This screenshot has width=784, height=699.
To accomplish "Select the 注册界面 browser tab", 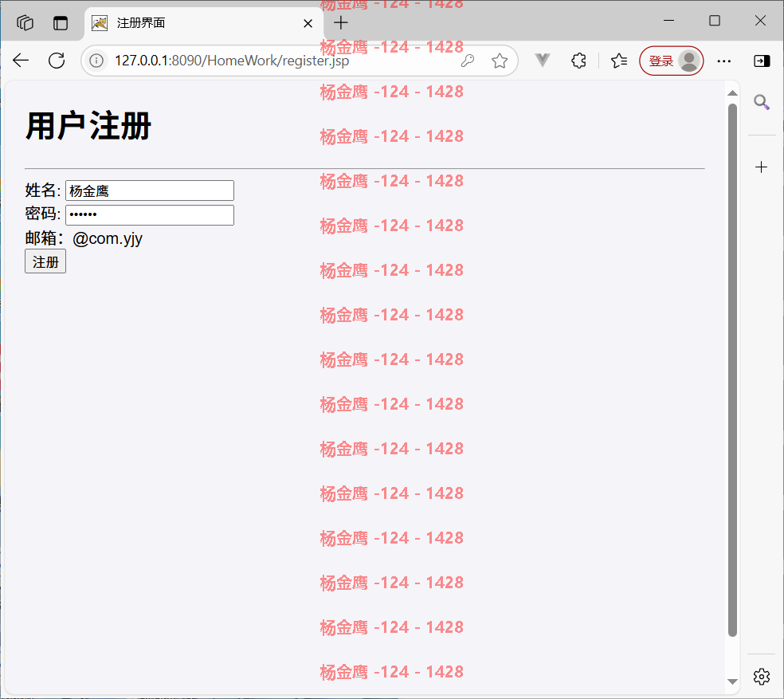I will [x=203, y=23].
